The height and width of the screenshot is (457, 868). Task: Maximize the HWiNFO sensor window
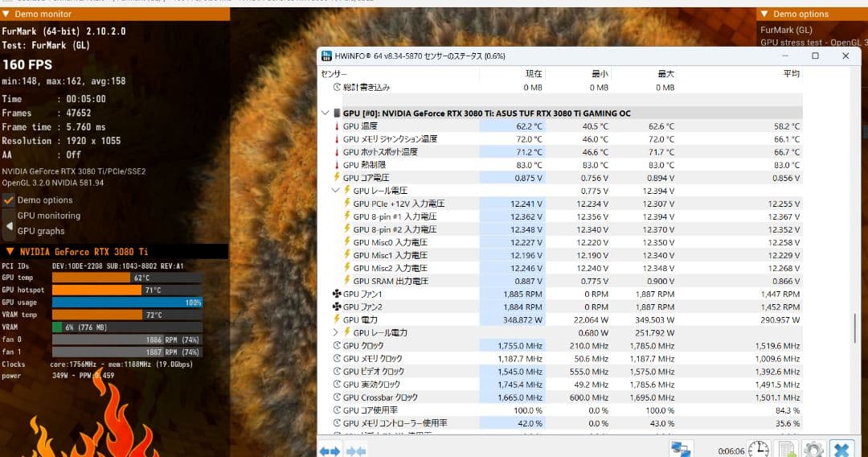tap(815, 56)
